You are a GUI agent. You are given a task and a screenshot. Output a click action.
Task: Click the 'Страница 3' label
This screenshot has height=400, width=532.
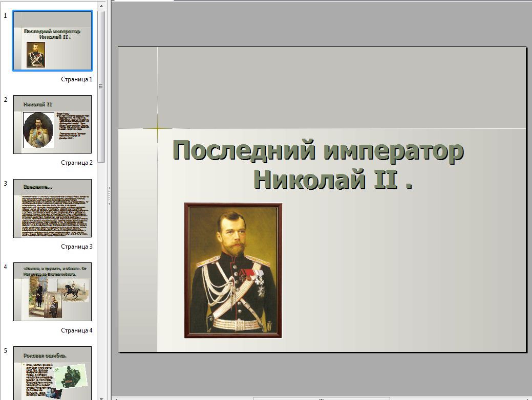76,247
